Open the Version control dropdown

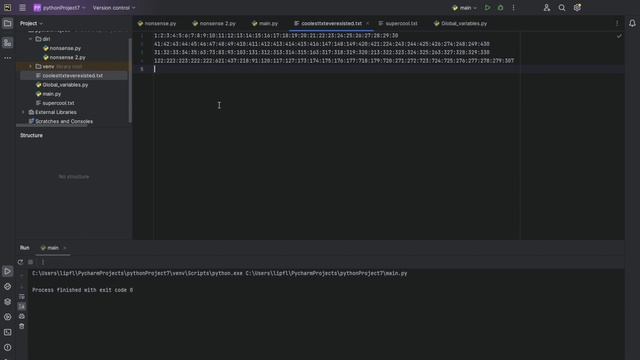[x=114, y=8]
